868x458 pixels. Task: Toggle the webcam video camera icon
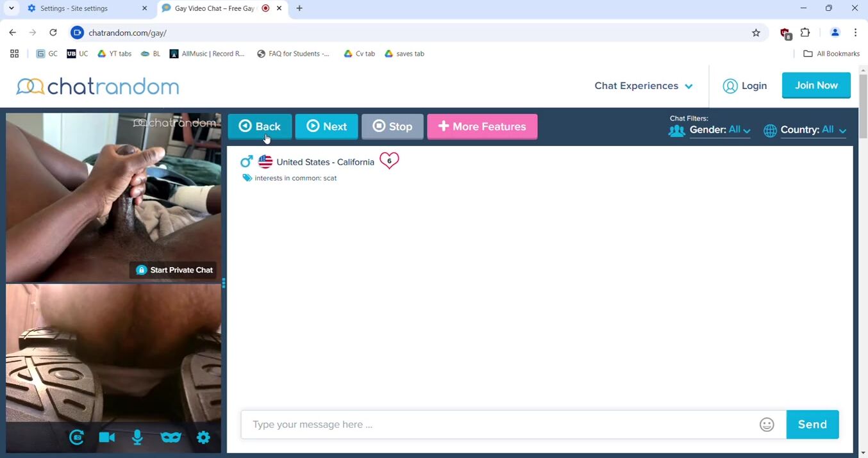107,438
